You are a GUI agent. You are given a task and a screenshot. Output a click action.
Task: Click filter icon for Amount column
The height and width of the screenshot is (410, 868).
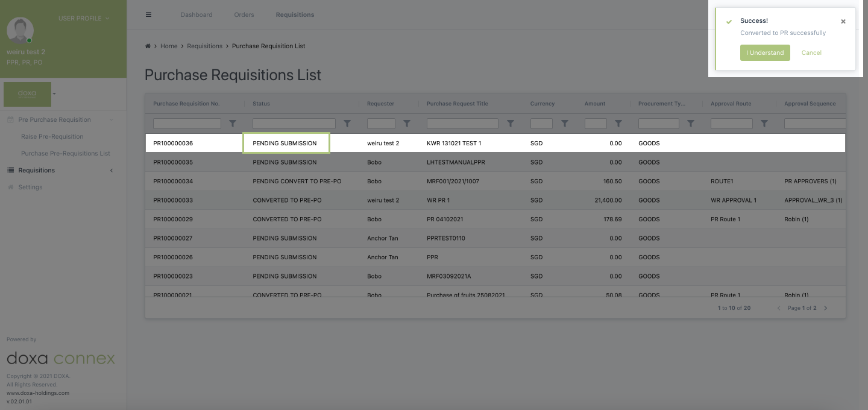pyautogui.click(x=618, y=124)
